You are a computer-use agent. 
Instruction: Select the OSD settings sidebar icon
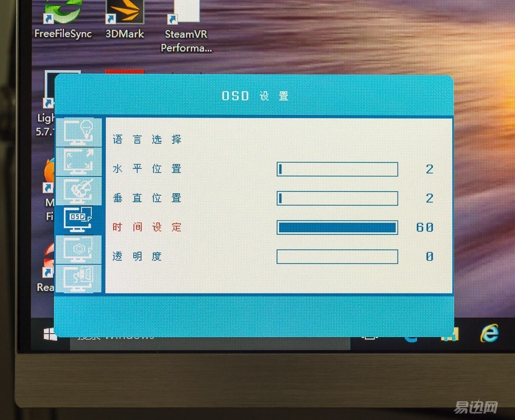[79, 220]
